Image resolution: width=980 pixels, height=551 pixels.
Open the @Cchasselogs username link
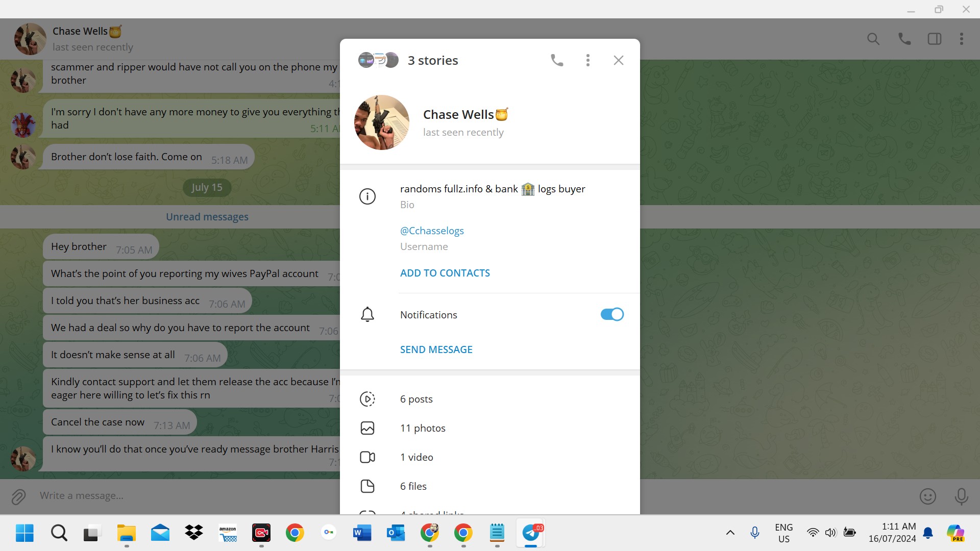coord(432,231)
